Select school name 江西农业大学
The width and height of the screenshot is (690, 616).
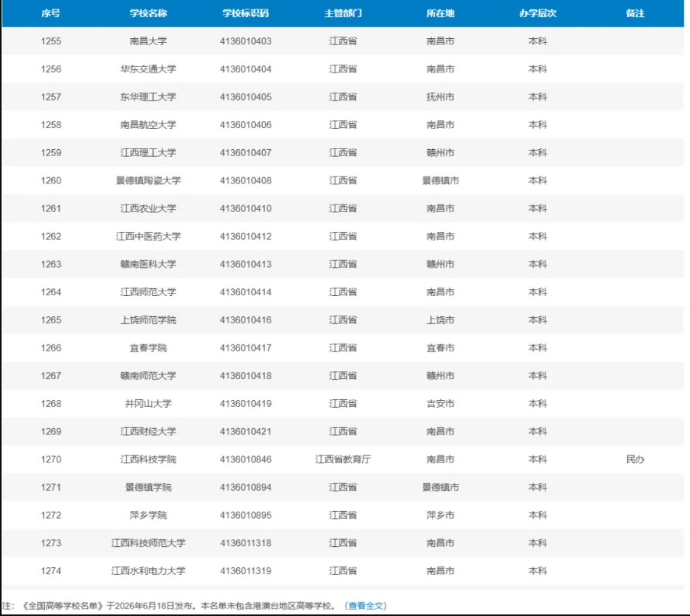click(148, 208)
